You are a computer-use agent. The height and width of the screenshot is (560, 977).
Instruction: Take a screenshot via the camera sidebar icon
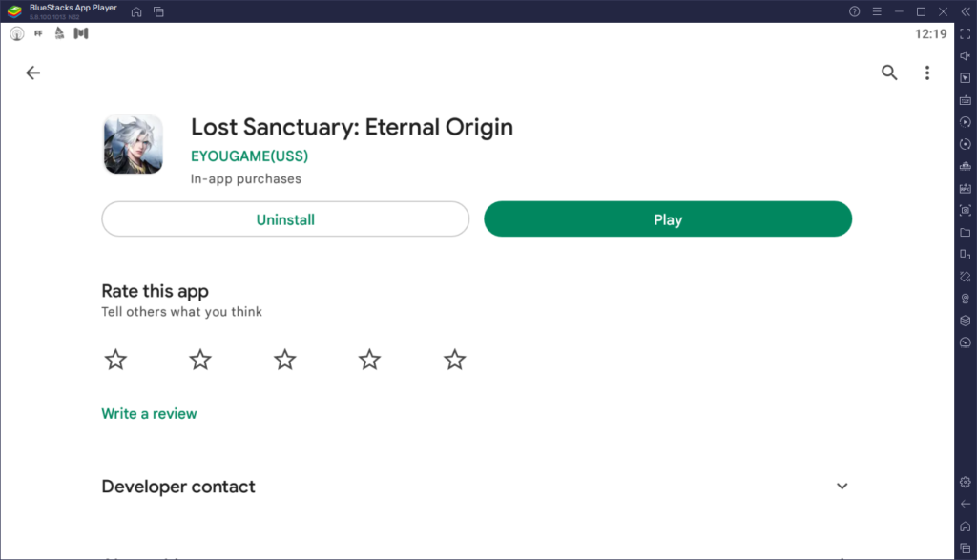965,210
